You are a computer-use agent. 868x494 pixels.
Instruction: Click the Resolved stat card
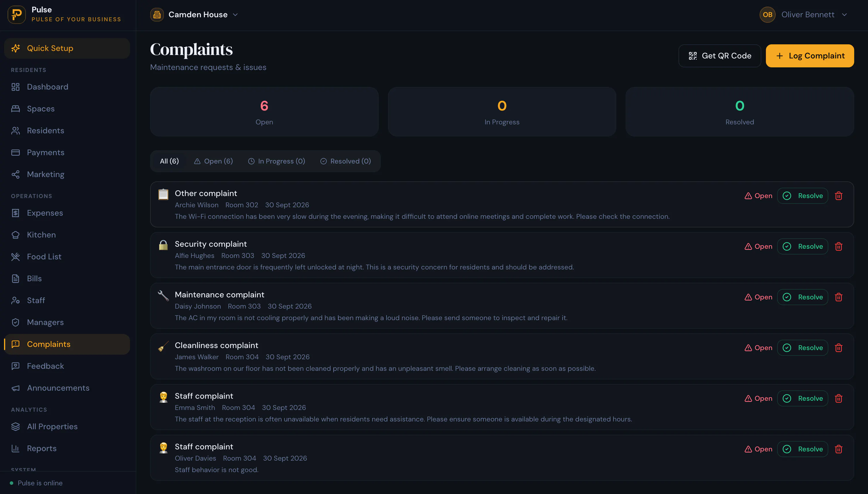click(739, 112)
